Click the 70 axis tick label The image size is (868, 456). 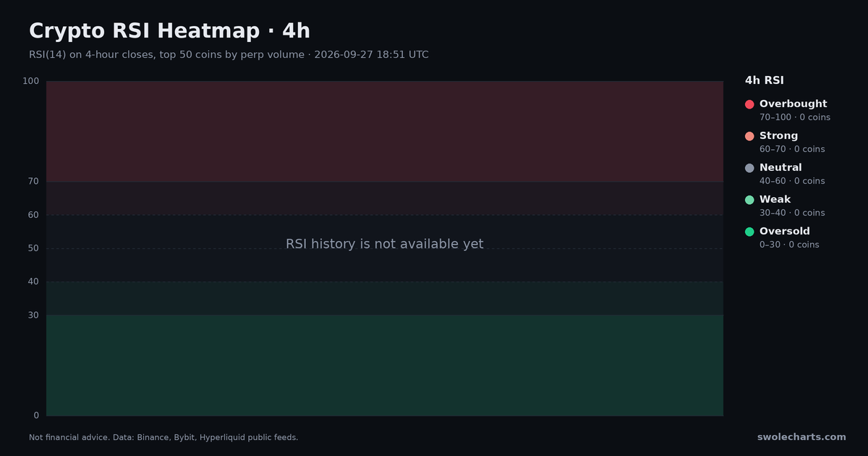[x=33, y=182]
